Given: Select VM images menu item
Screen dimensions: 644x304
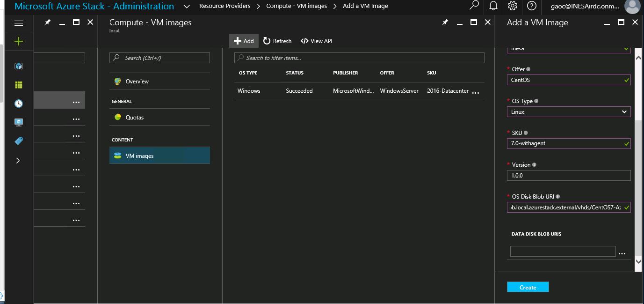Looking at the screenshot, I should click(159, 156).
